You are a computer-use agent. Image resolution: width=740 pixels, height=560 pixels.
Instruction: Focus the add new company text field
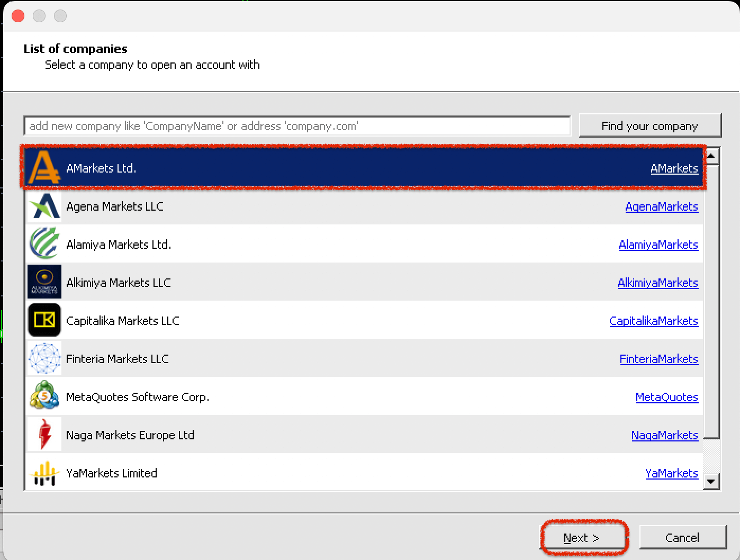click(x=297, y=126)
